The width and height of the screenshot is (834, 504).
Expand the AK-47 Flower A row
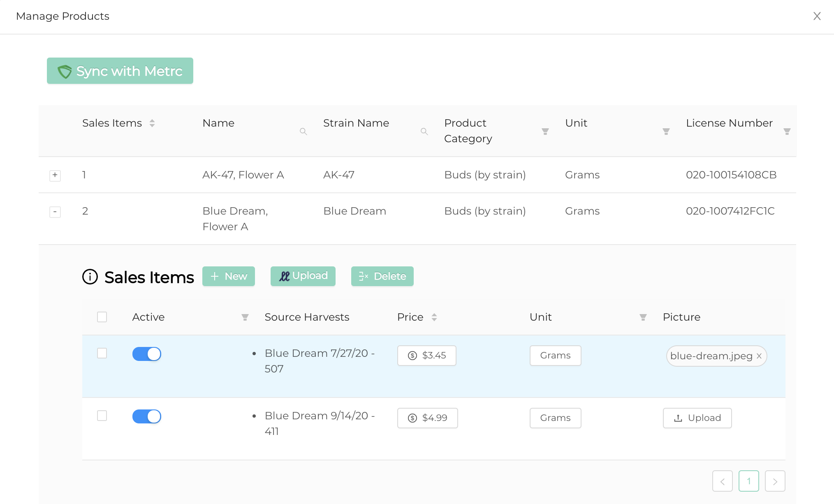pyautogui.click(x=55, y=175)
